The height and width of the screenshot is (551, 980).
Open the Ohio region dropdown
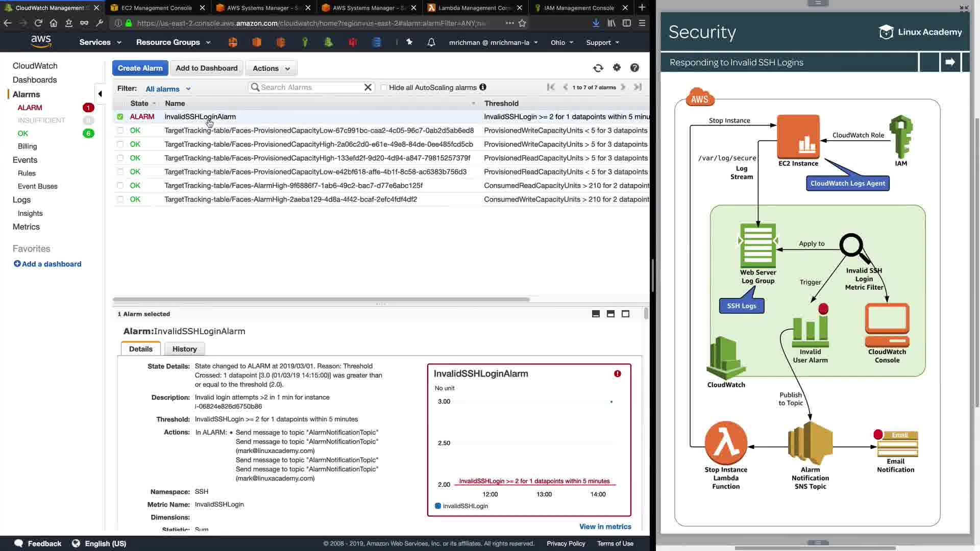(561, 42)
